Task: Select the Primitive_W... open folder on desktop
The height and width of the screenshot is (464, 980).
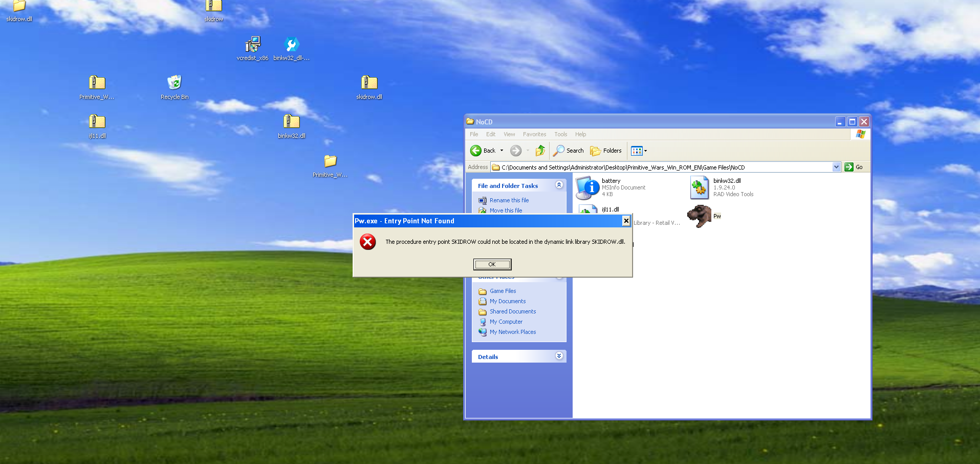Action: pos(330,165)
